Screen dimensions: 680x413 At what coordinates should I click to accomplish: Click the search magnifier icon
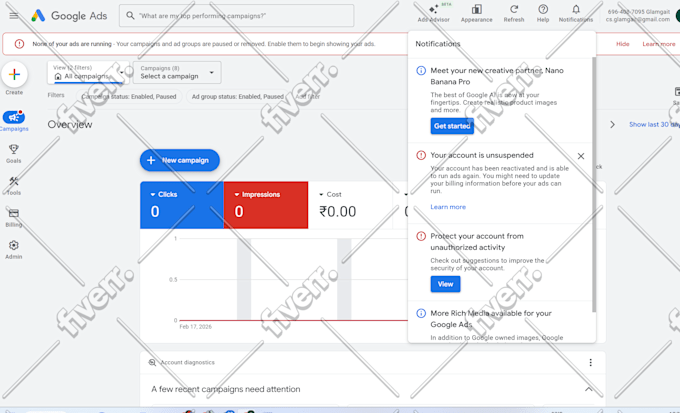[130, 16]
